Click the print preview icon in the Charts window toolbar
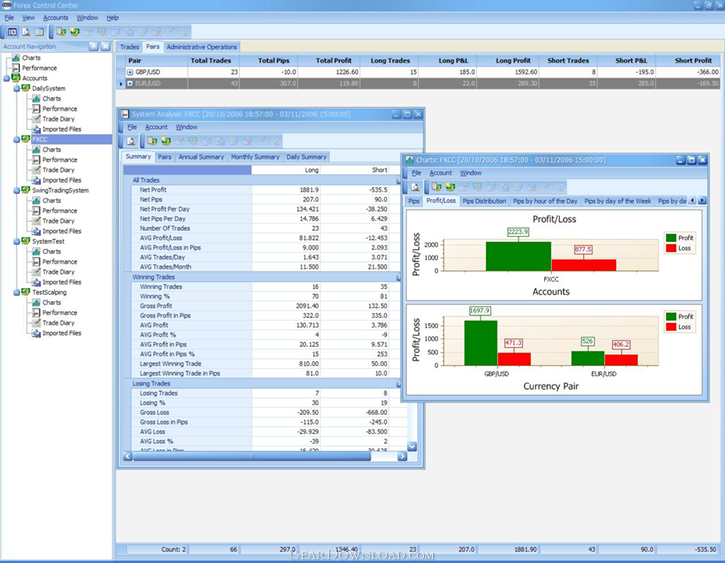 point(415,187)
